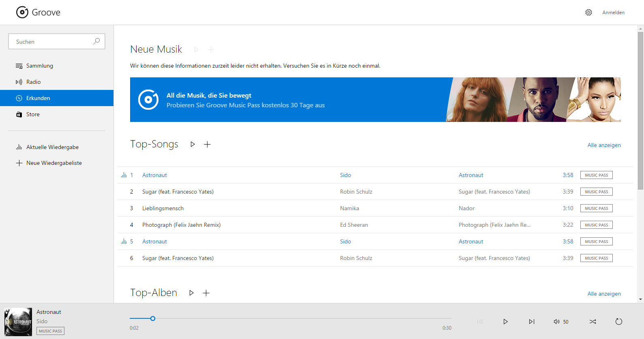Click MUSIC PASS on the Lieblingsmensch row
This screenshot has width=644, height=339.
click(x=596, y=208)
